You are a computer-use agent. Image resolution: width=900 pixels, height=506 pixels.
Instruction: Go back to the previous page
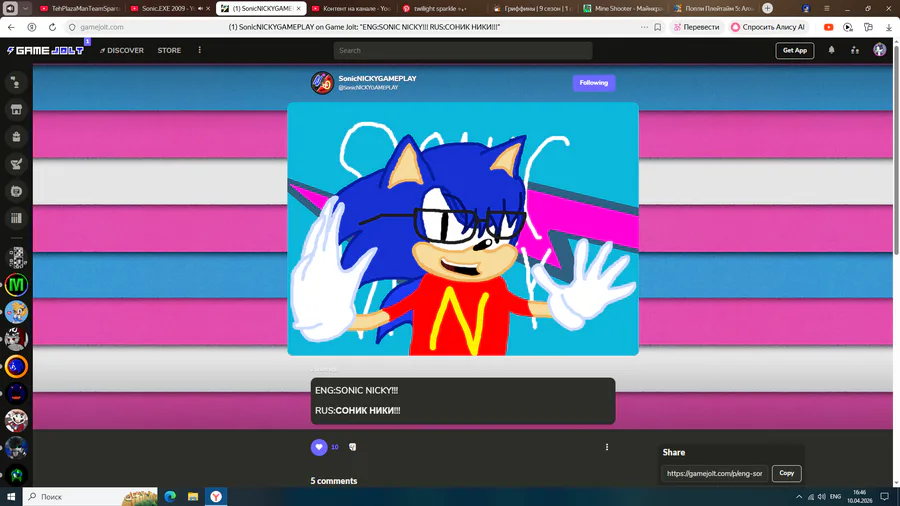point(11,27)
